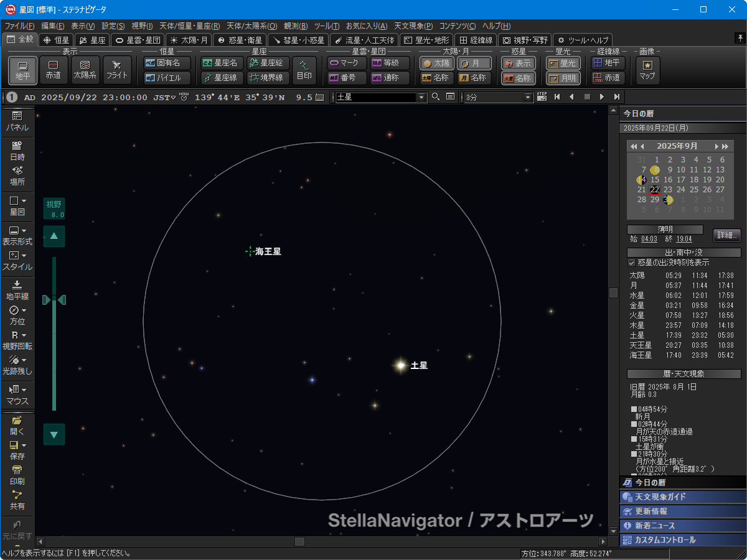This screenshot has height=560, width=747.
Task: Toggle 月明 moonlight display
Action: [x=563, y=78]
